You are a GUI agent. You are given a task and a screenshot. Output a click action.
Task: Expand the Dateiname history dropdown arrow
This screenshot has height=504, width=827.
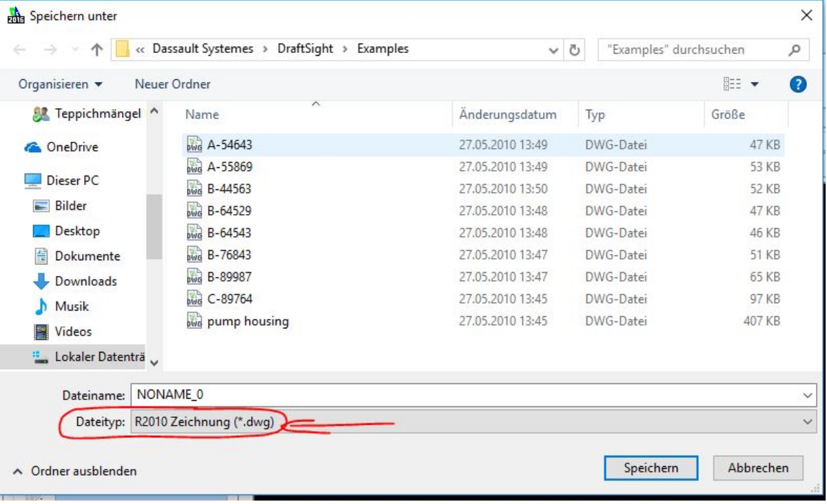point(808,395)
